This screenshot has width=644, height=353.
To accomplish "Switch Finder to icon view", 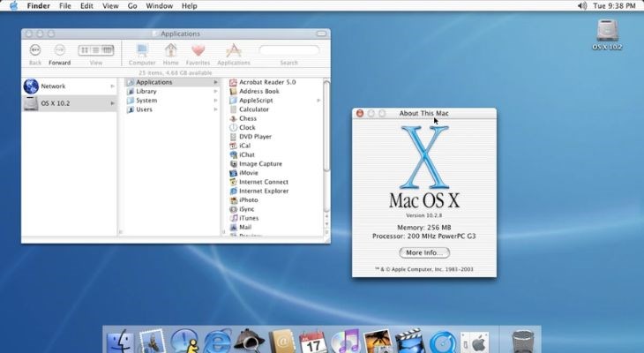I will [x=85, y=50].
